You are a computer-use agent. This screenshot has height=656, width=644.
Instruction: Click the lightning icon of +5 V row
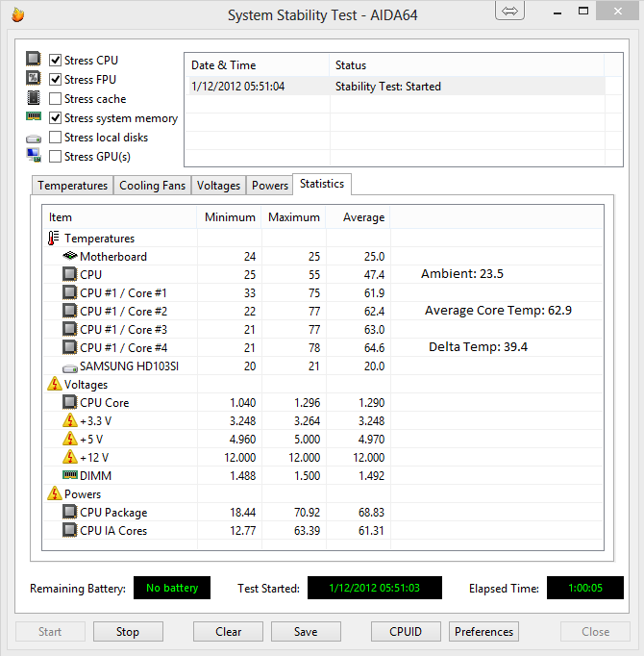[x=70, y=439]
